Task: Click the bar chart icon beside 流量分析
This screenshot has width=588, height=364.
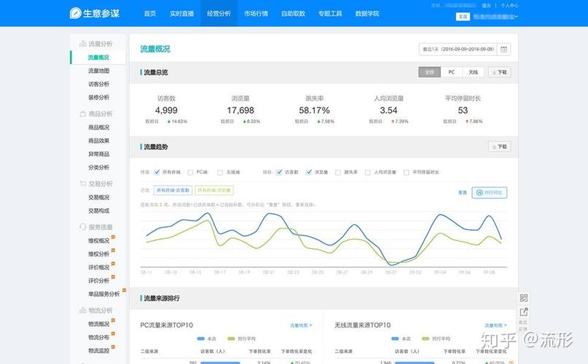Action: pos(83,44)
